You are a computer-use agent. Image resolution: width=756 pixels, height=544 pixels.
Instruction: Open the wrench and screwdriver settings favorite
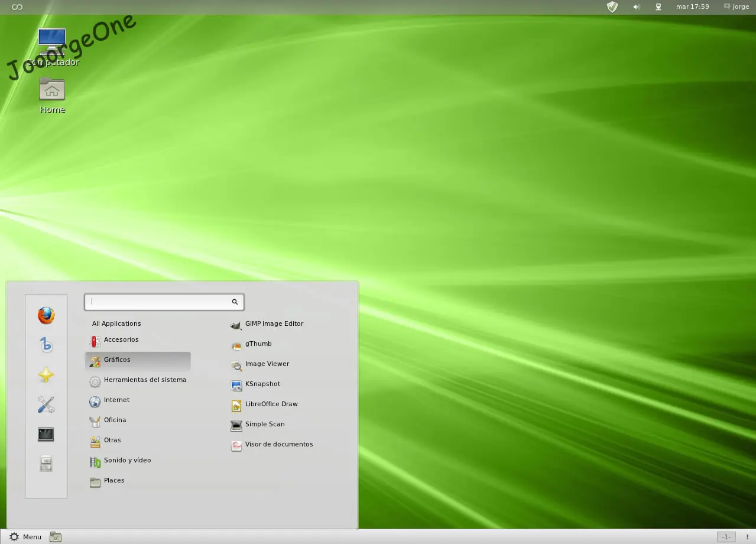click(46, 404)
